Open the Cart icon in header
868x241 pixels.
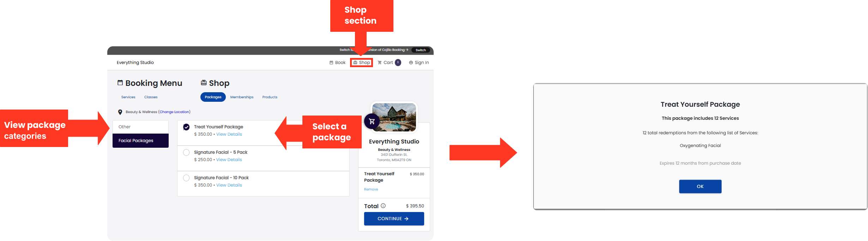[x=380, y=63]
